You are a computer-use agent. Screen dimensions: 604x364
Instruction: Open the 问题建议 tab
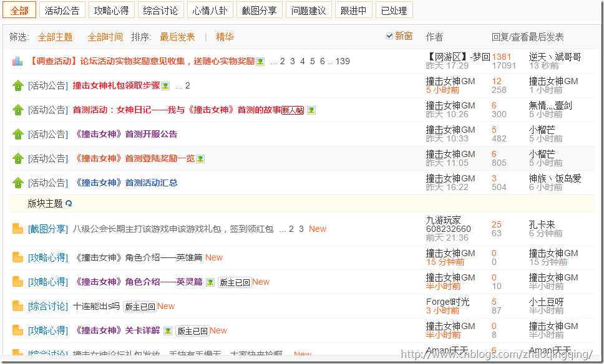(x=308, y=11)
